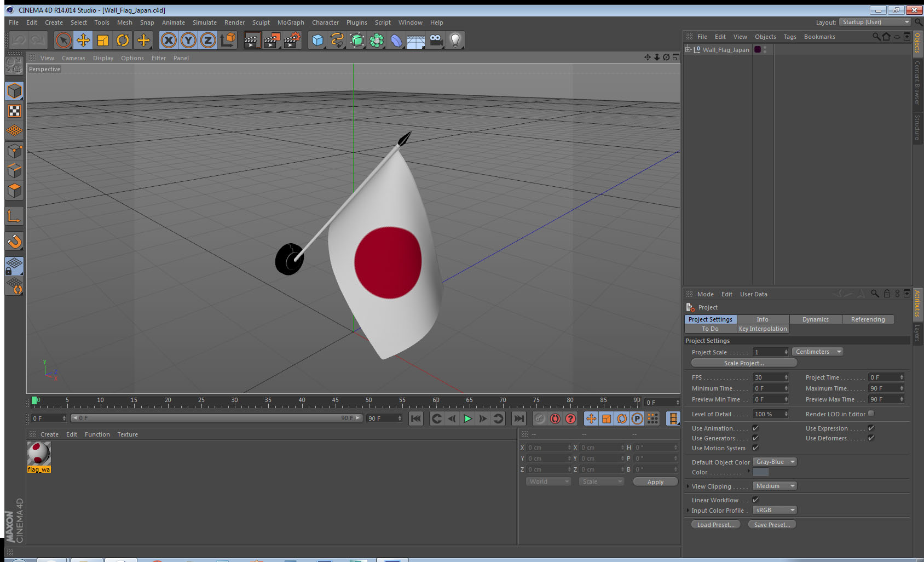
Task: Switch to the Referencing tab
Action: pos(868,319)
